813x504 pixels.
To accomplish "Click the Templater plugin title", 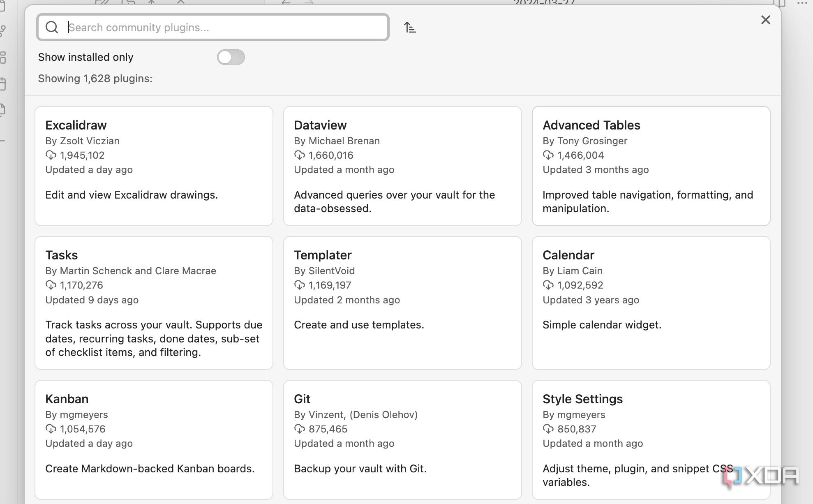I will pos(323,255).
